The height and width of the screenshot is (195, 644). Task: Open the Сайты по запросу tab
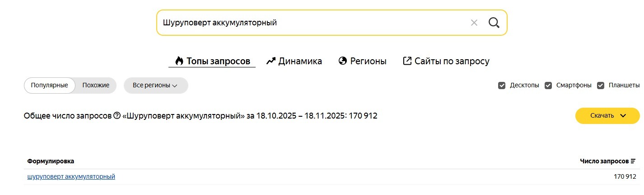click(x=452, y=61)
